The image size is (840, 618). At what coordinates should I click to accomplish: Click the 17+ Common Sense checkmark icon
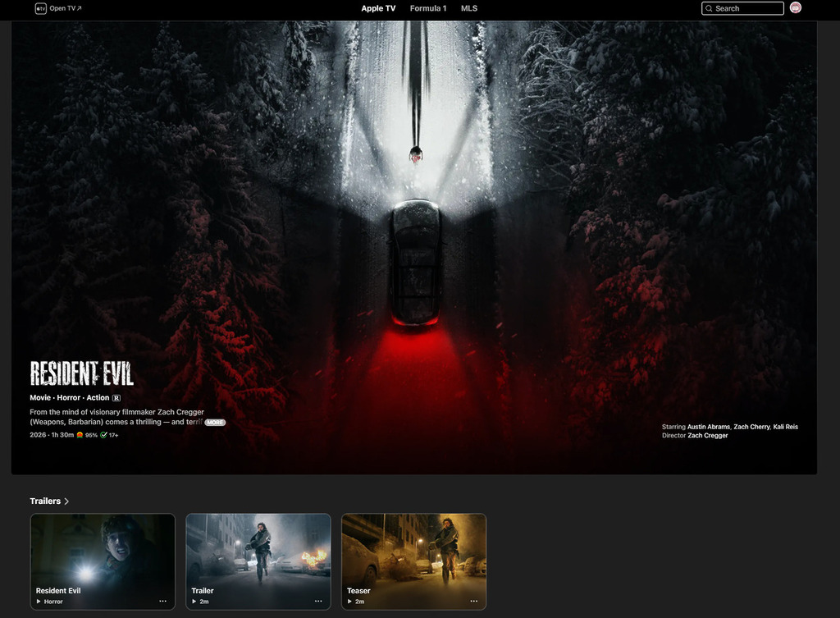[x=103, y=435]
